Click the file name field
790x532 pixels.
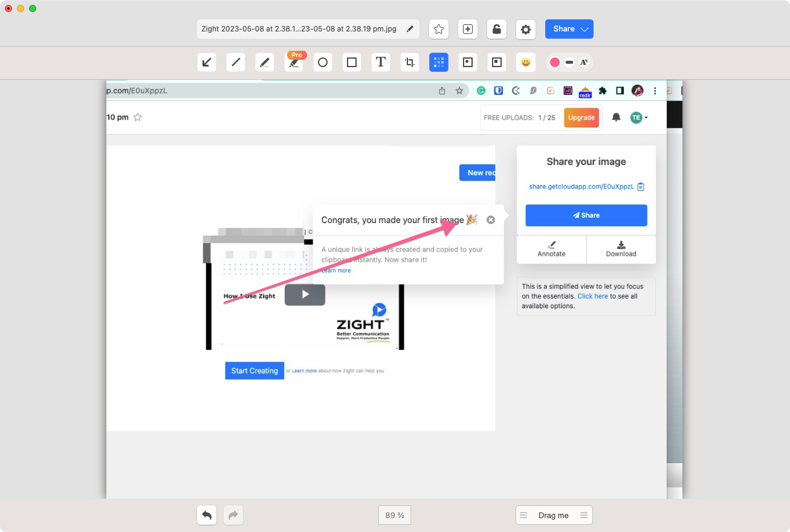pos(308,29)
